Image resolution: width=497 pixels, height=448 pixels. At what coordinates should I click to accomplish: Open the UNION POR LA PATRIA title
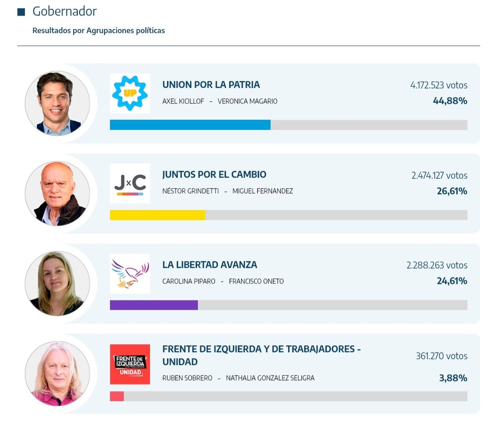click(x=211, y=85)
